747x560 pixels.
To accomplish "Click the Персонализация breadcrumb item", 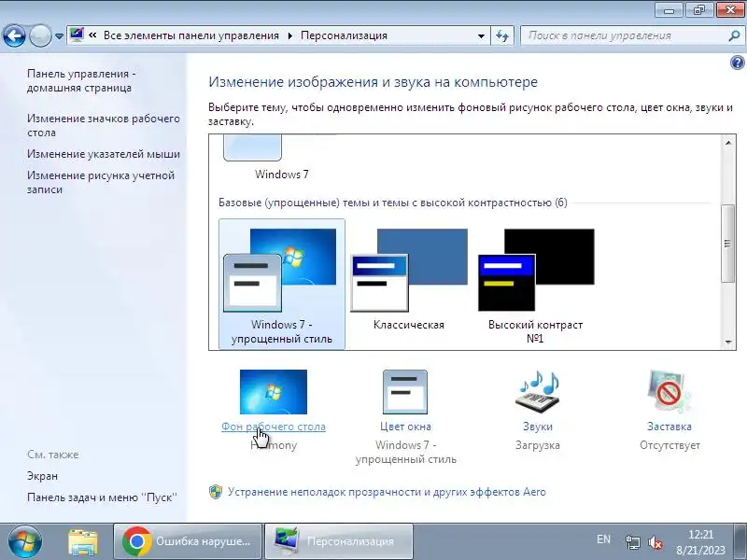I will pyautogui.click(x=344, y=35).
